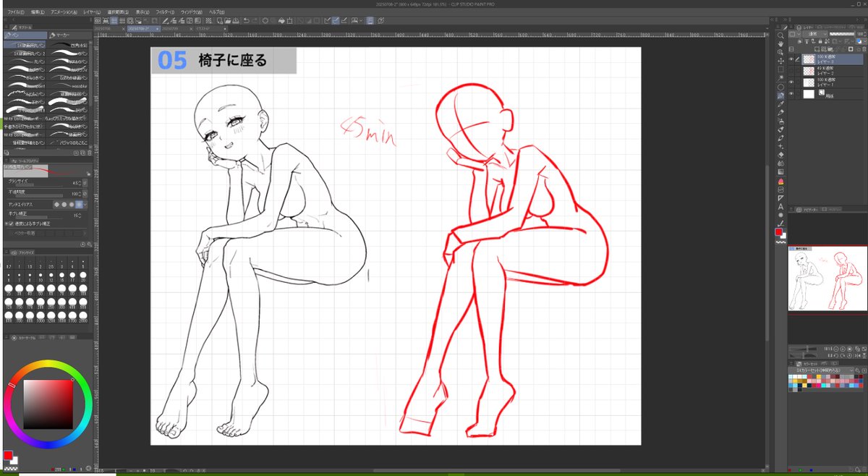The width and height of the screenshot is (868, 476).
Task: Switch to Pen sub tool tab
Action: pyautogui.click(x=25, y=35)
